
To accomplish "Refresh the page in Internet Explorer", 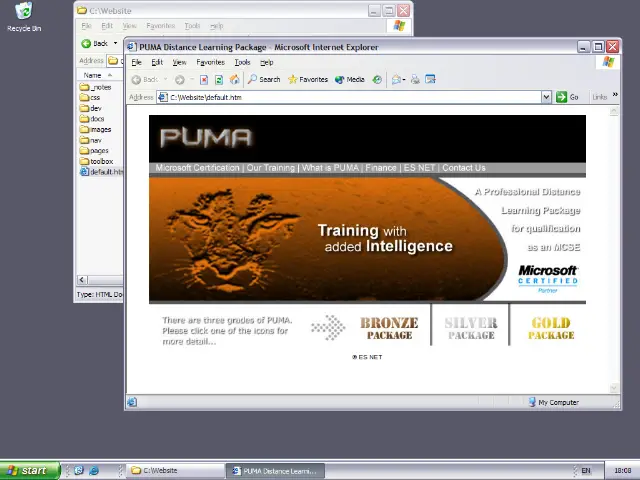I will 219,80.
